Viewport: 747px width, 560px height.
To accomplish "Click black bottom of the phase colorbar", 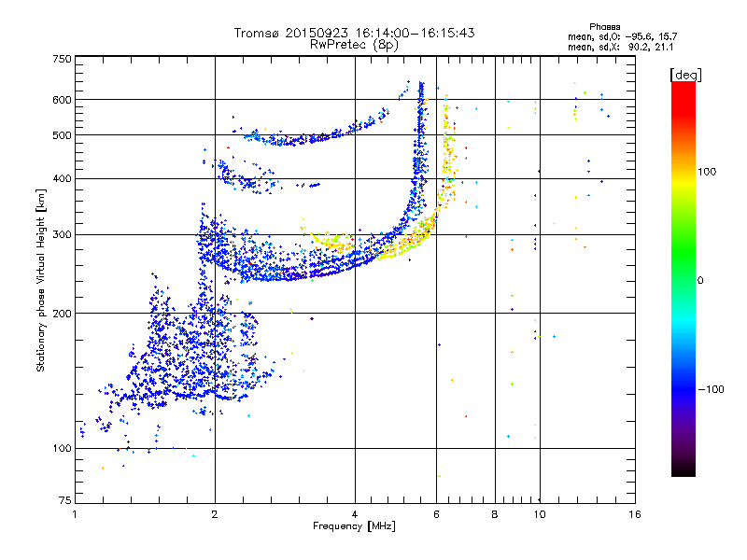I will point(684,469).
